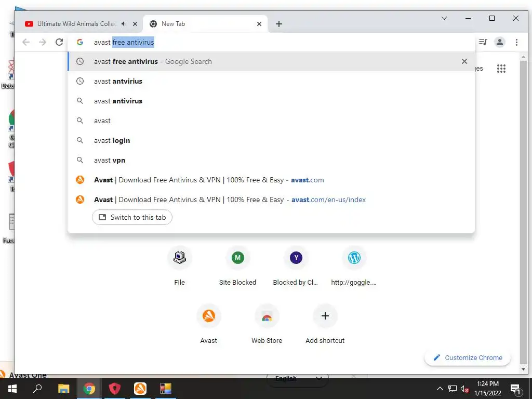The width and height of the screenshot is (532, 399).
Task: Open the Windows Start menu
Action: pyautogui.click(x=12, y=389)
